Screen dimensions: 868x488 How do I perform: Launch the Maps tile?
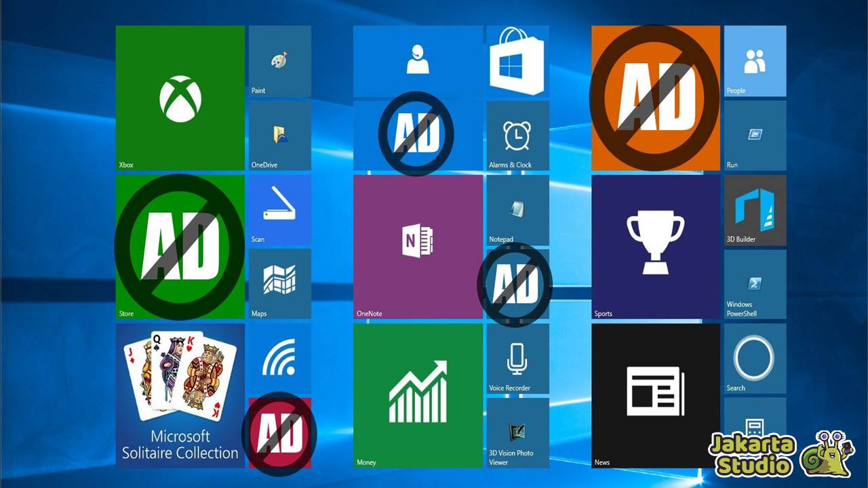point(279,284)
